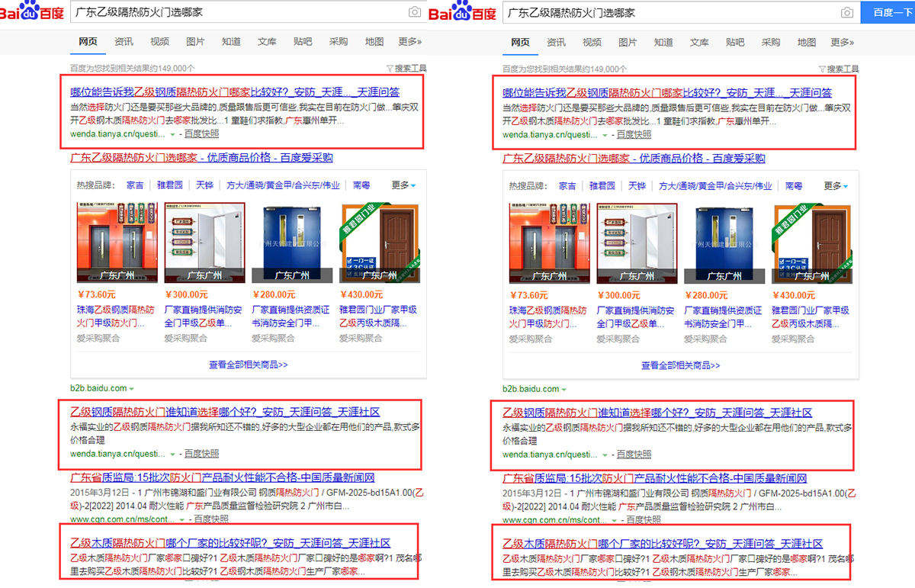Open ¥73.60 red door product image, right page
Image resolution: width=915 pixels, height=588 pixels.
[551, 243]
